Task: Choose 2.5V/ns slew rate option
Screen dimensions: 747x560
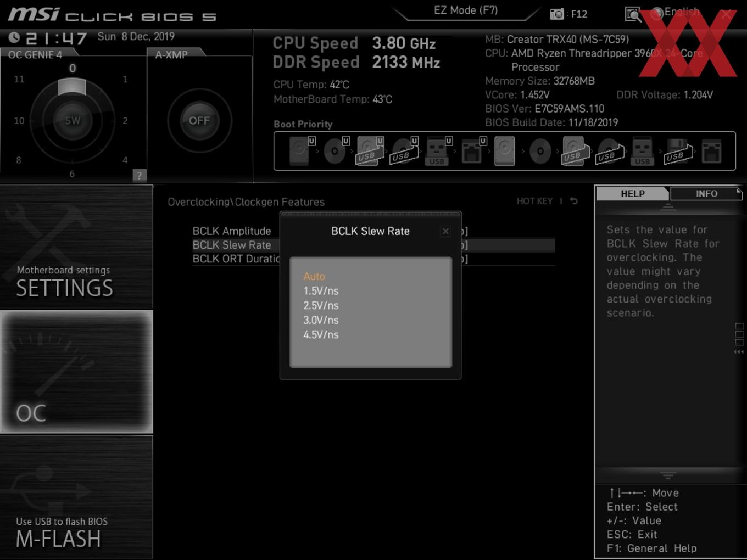Action: pos(321,305)
